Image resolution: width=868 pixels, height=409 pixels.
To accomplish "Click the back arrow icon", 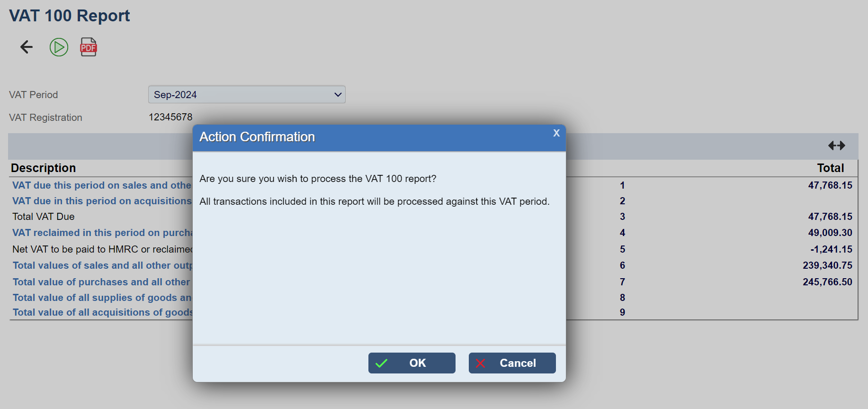I will (27, 47).
